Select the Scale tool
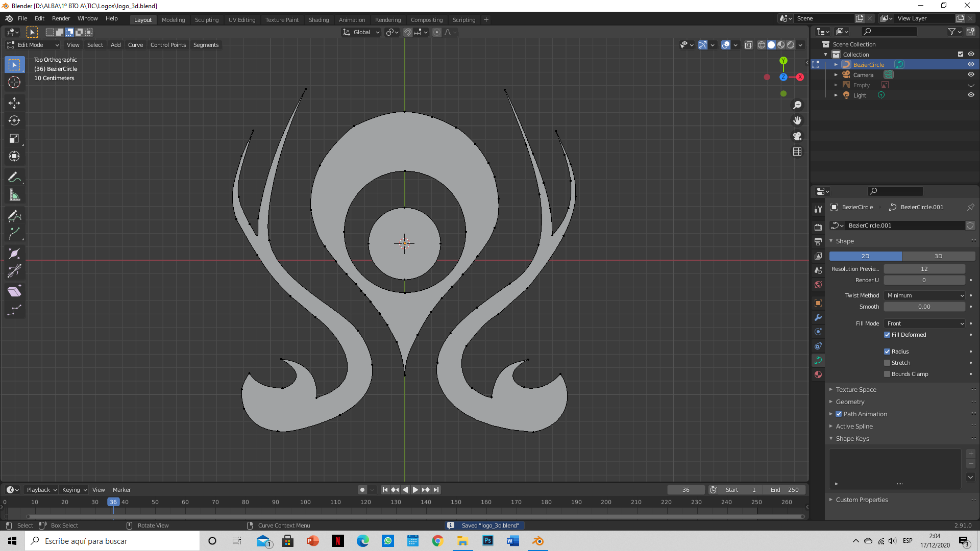 [14, 139]
